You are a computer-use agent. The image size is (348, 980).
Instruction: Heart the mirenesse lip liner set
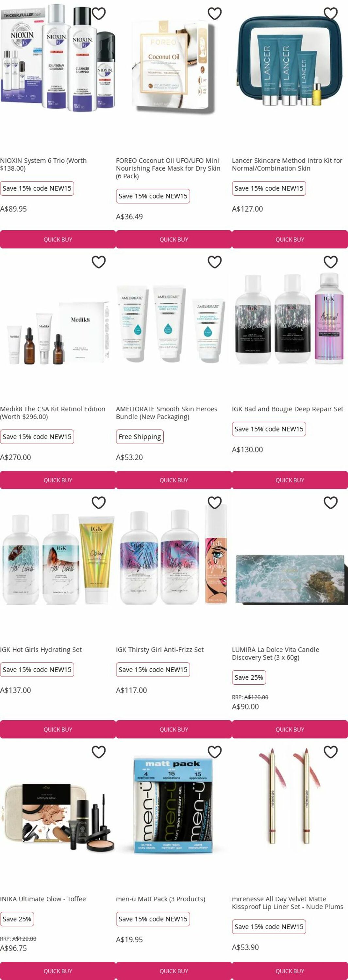tap(330, 752)
